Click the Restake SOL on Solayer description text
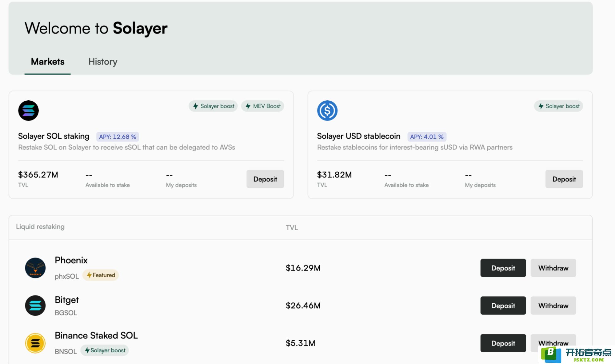615x364 pixels. (x=126, y=147)
